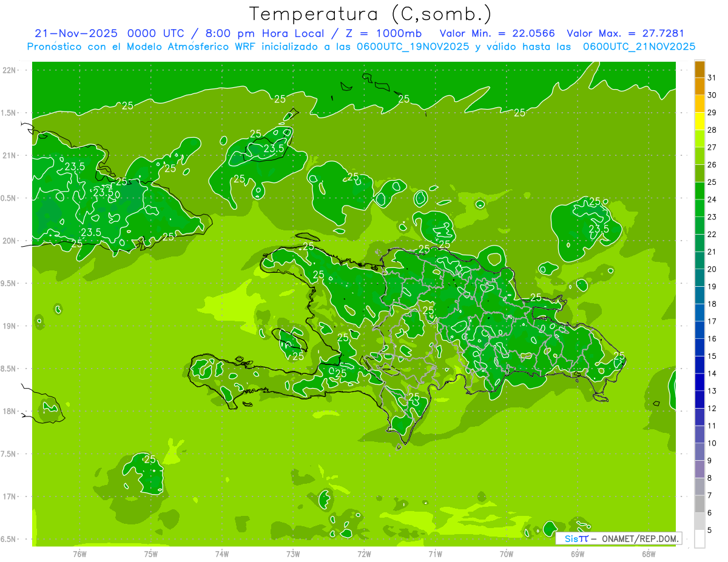Click the dark orange swatch above legend 31
The width and height of the screenshot is (728, 562).
pyautogui.click(x=699, y=69)
